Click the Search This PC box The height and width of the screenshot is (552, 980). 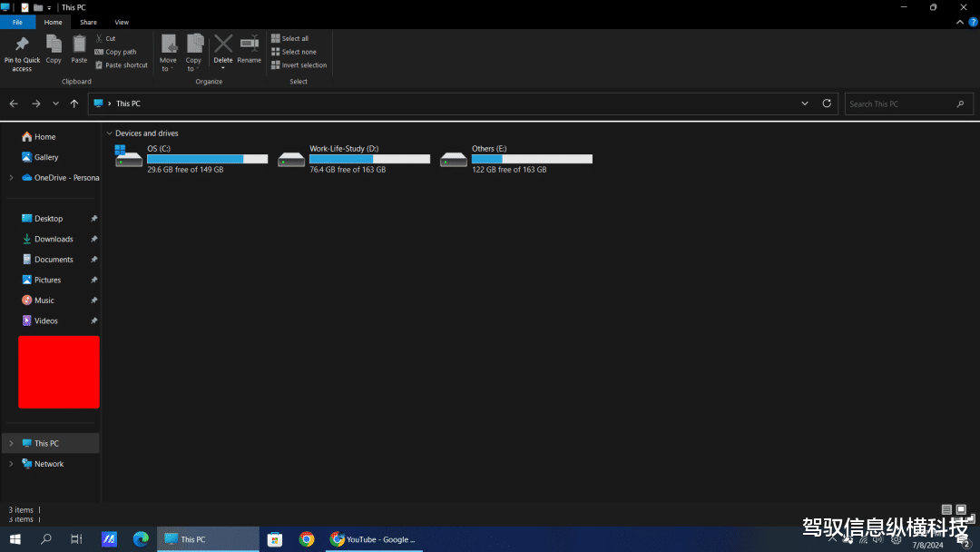pyautogui.click(x=908, y=103)
